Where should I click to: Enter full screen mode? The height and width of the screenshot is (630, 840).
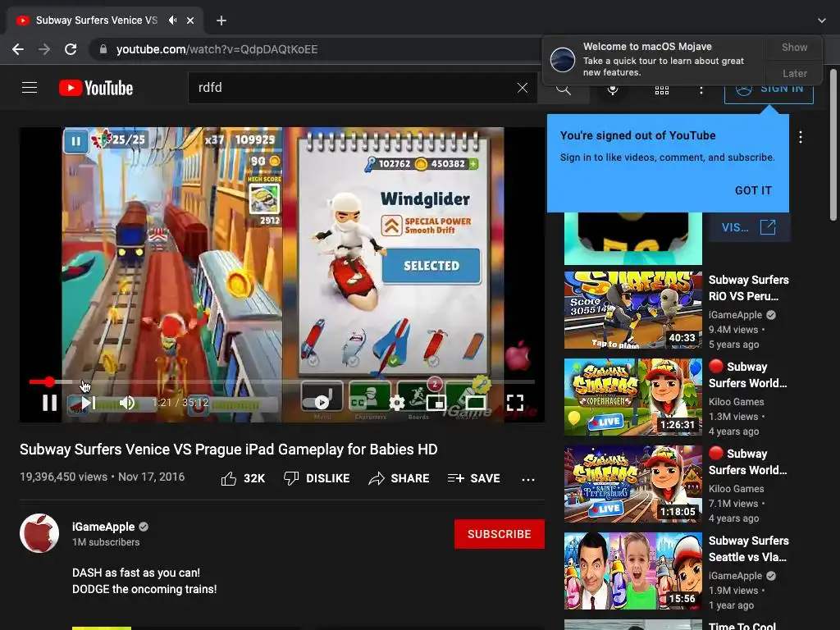(x=515, y=402)
